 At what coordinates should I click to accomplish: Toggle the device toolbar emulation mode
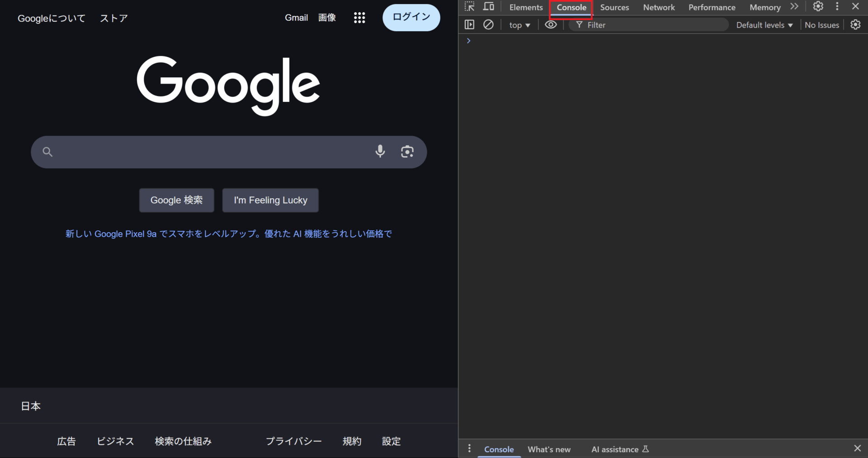click(488, 7)
